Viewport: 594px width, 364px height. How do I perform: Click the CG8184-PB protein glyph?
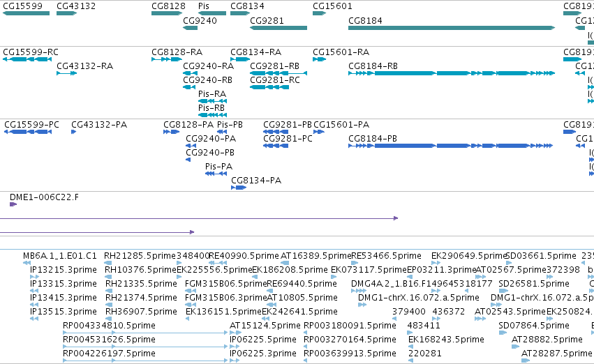tap(451, 146)
